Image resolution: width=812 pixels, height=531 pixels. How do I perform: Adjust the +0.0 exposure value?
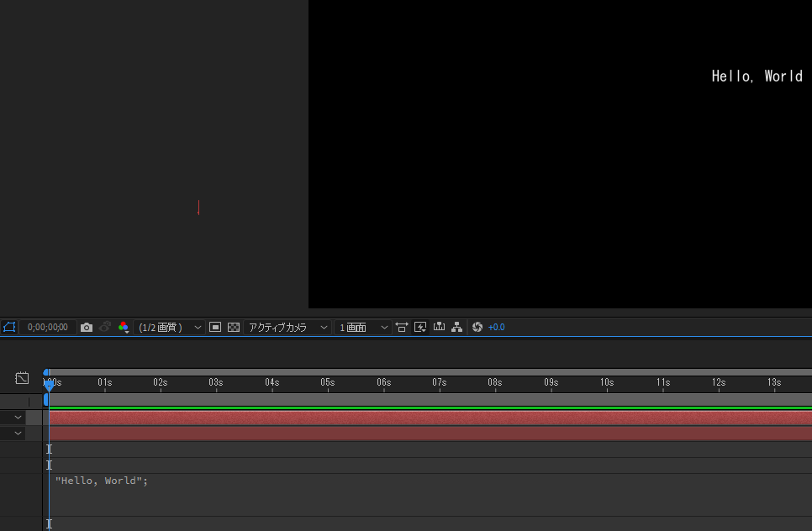pos(496,327)
